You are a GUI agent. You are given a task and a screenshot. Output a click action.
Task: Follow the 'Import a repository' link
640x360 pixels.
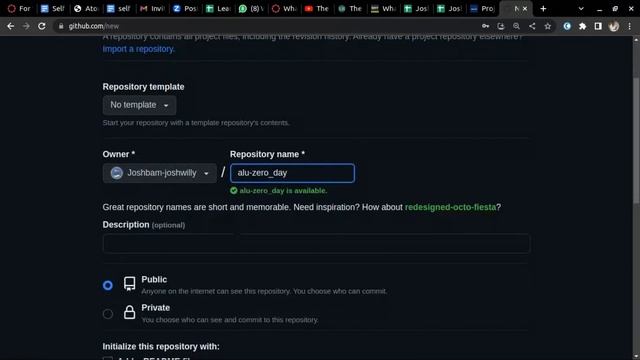point(138,49)
